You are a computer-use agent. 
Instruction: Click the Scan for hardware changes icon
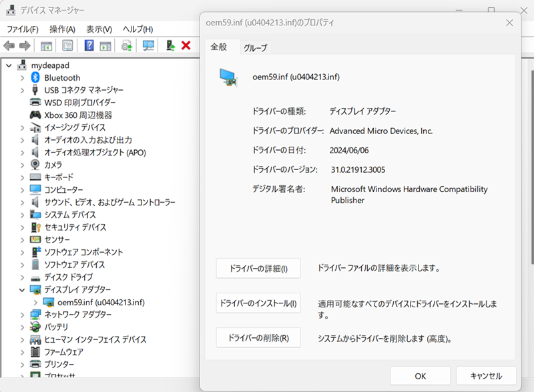pos(148,46)
